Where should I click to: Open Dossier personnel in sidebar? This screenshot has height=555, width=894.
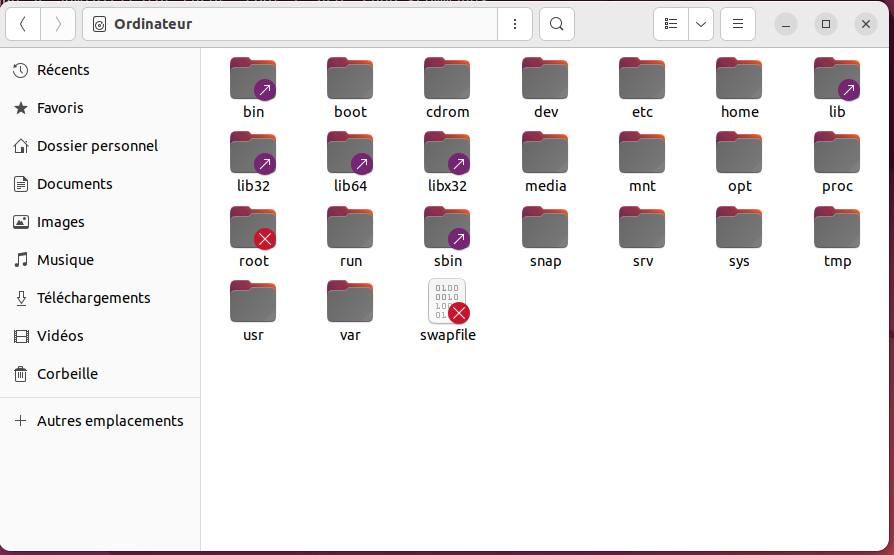point(97,146)
